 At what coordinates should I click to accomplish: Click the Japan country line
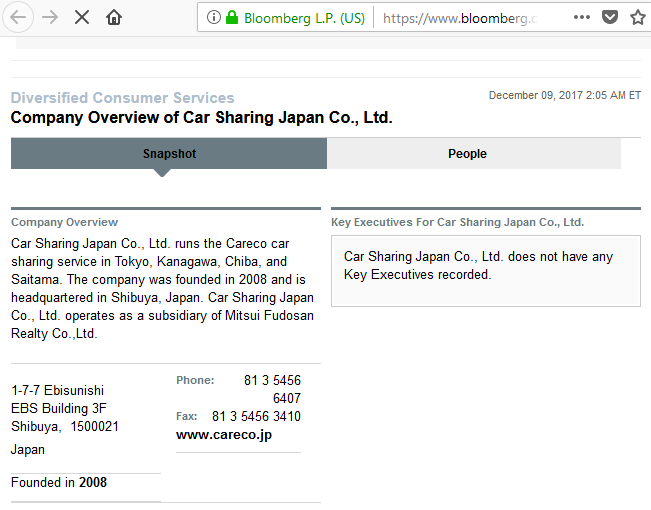(28, 450)
